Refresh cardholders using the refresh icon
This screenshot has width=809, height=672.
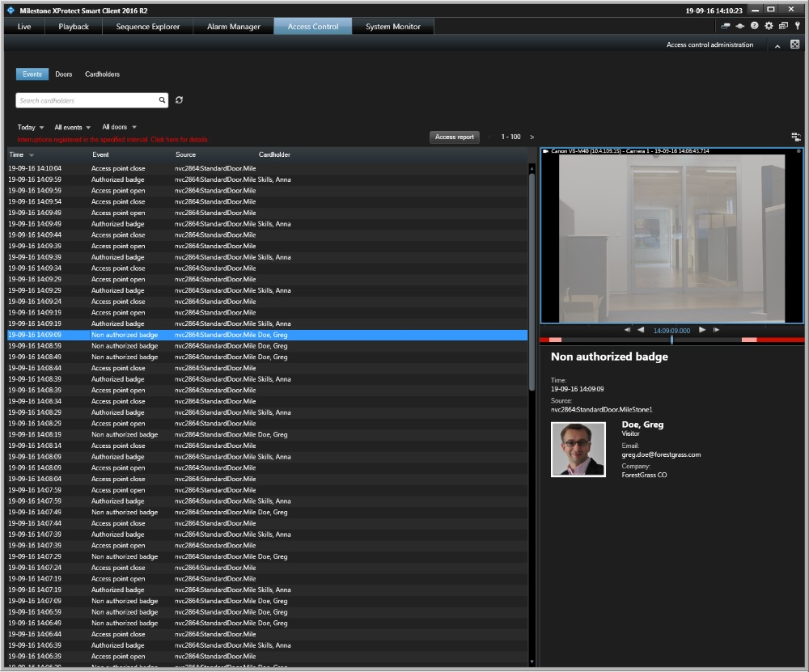180,99
